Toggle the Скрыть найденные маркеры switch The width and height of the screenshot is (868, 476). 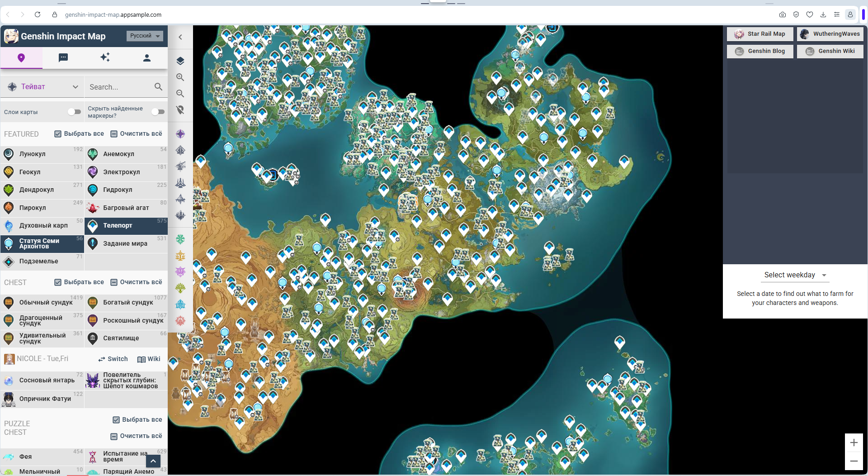pos(158,112)
